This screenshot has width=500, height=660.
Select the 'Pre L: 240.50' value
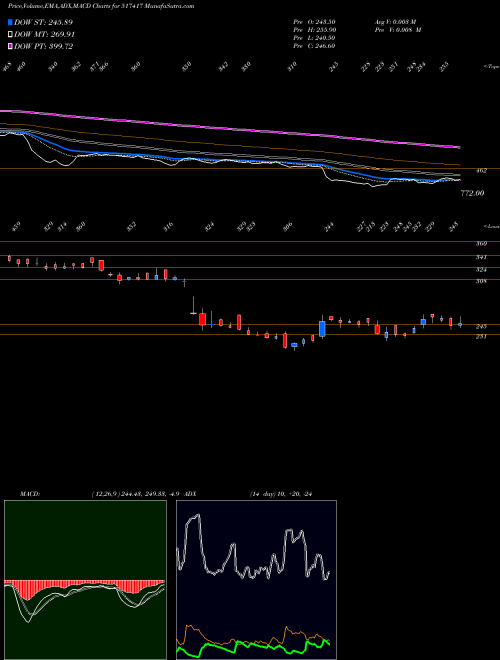[x=314, y=38]
